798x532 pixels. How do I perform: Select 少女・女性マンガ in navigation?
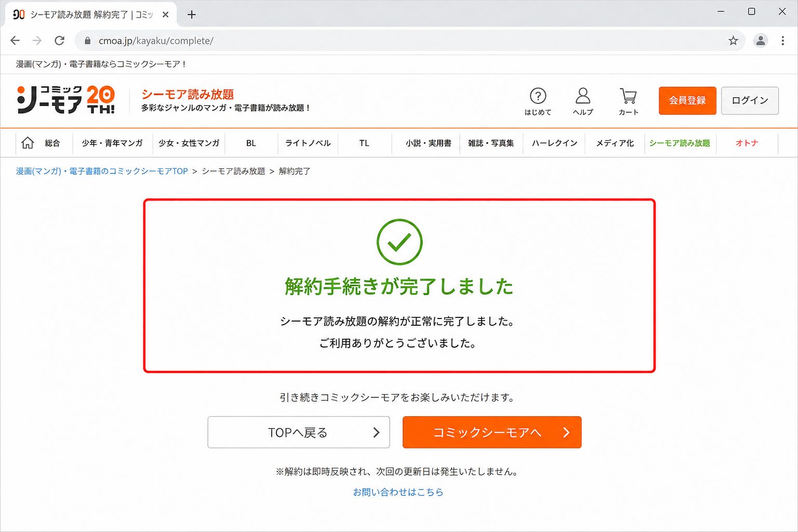(189, 143)
